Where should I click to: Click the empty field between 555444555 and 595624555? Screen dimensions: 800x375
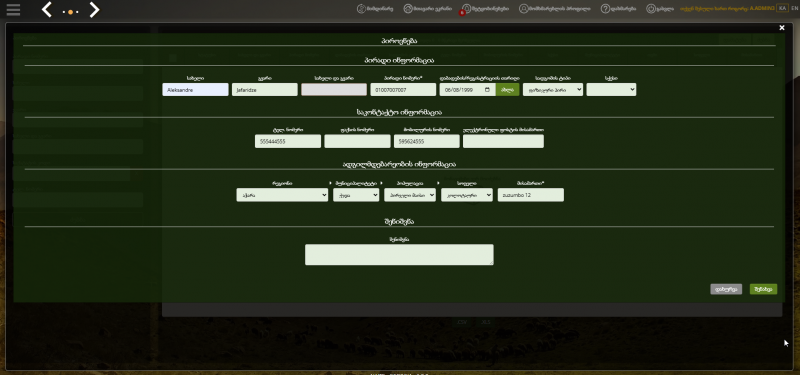pyautogui.click(x=357, y=141)
